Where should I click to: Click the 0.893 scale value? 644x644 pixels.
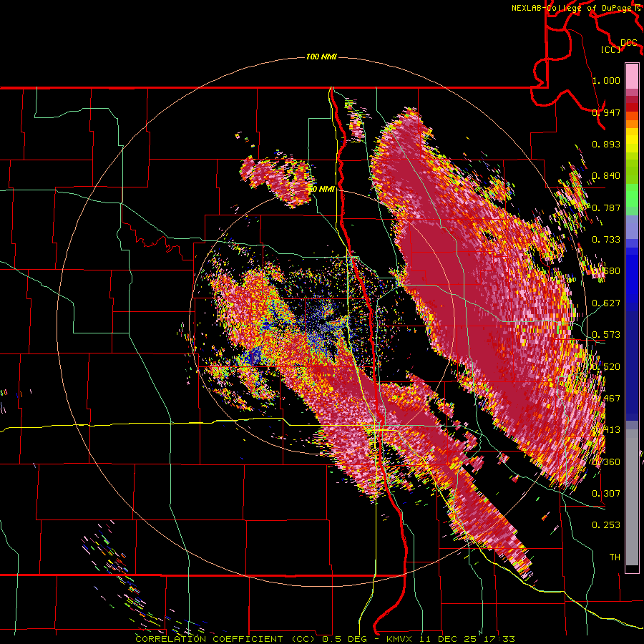(x=606, y=144)
